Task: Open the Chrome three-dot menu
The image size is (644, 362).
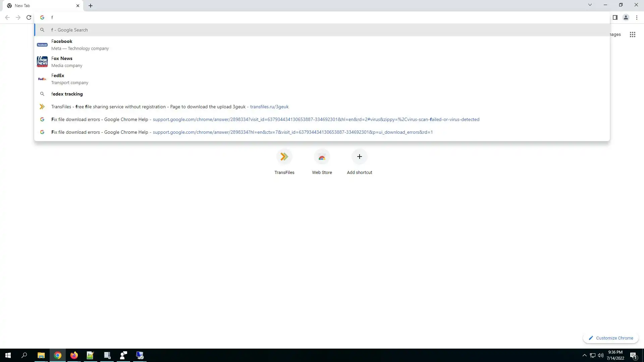Action: coord(637,17)
